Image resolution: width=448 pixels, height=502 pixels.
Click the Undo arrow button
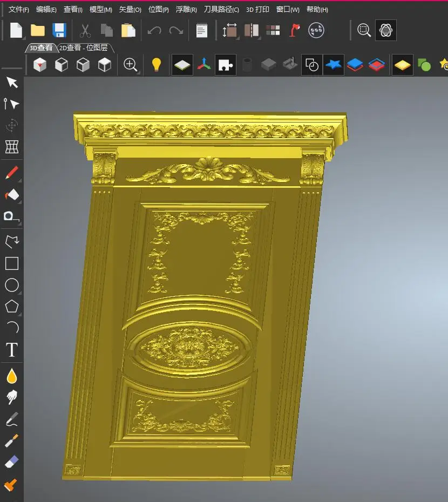(154, 30)
